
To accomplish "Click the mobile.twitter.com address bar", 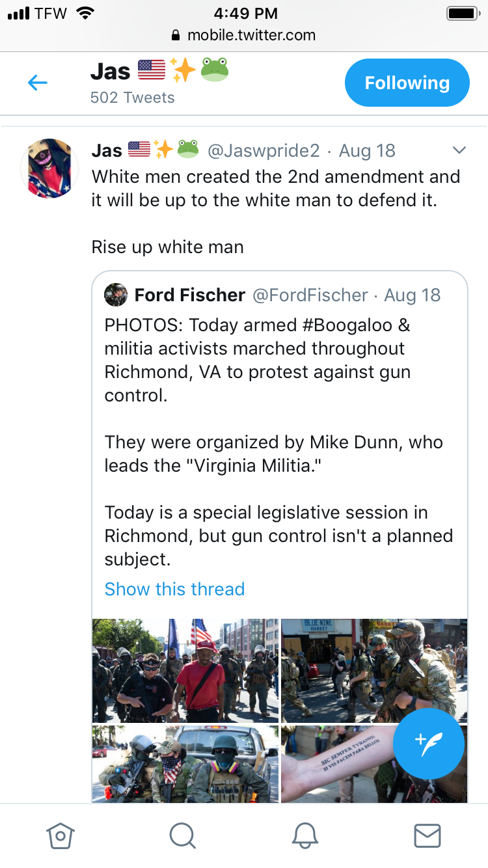I will 244,35.
